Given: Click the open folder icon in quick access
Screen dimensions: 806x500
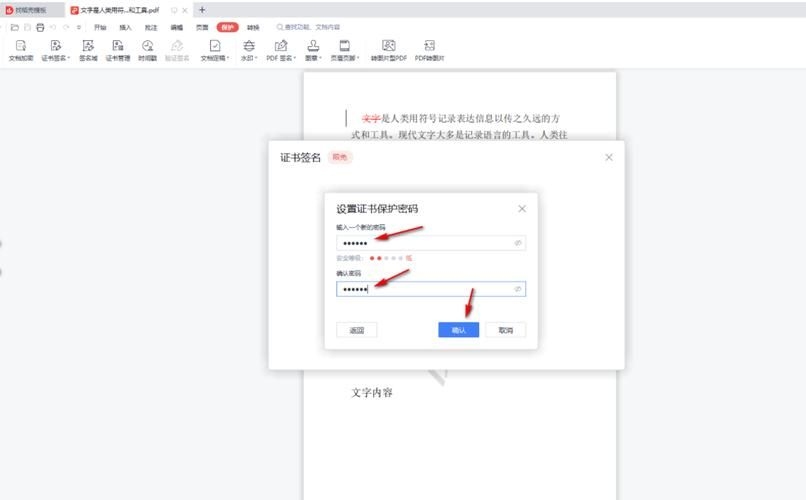Looking at the screenshot, I should [x=15, y=27].
